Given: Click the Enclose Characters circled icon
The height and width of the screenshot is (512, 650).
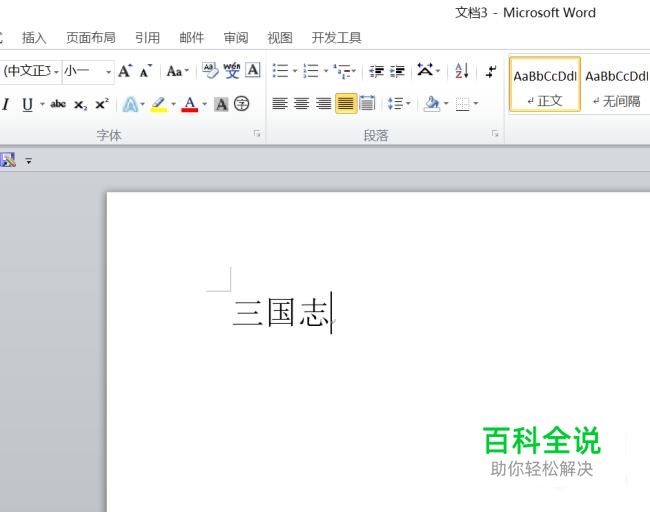Looking at the screenshot, I should point(242,104).
